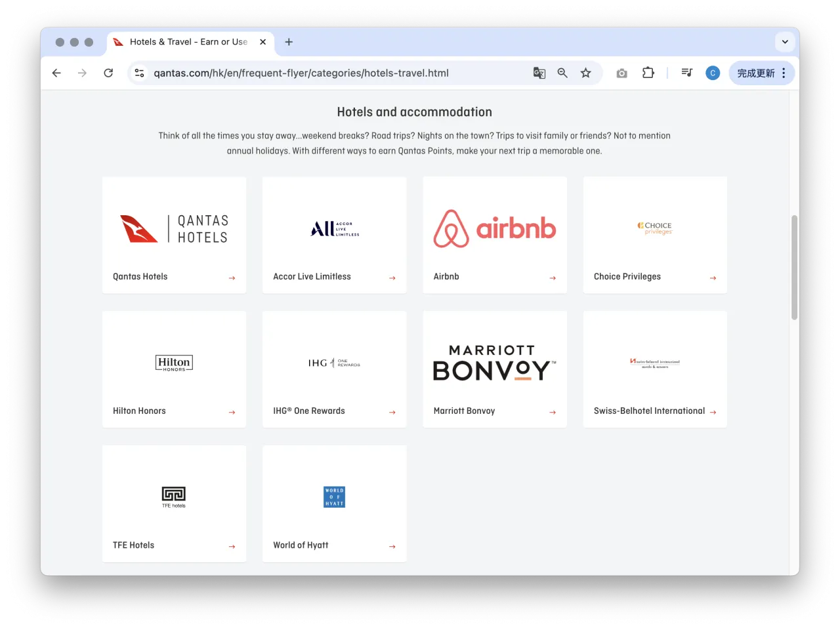Close the Hotels & Travel tab
840x629 pixels.
(x=262, y=42)
